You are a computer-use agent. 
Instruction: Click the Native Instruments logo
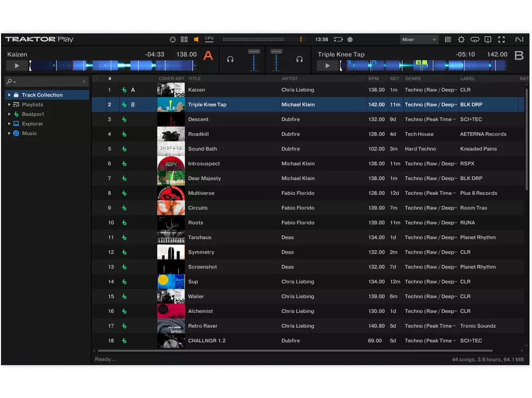[x=519, y=39]
